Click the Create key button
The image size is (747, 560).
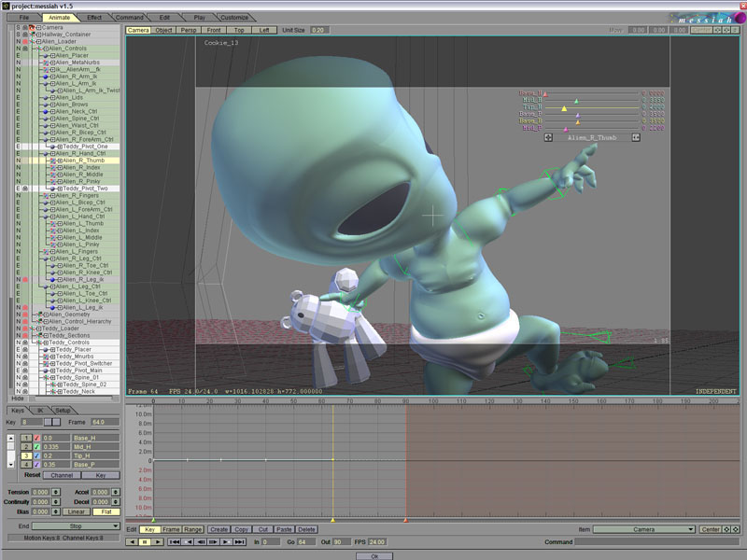click(218, 529)
